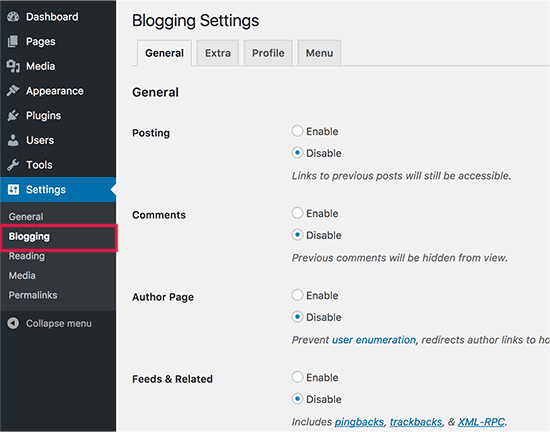Follow the user enumeration link
The image size is (550, 432).
[374, 340]
